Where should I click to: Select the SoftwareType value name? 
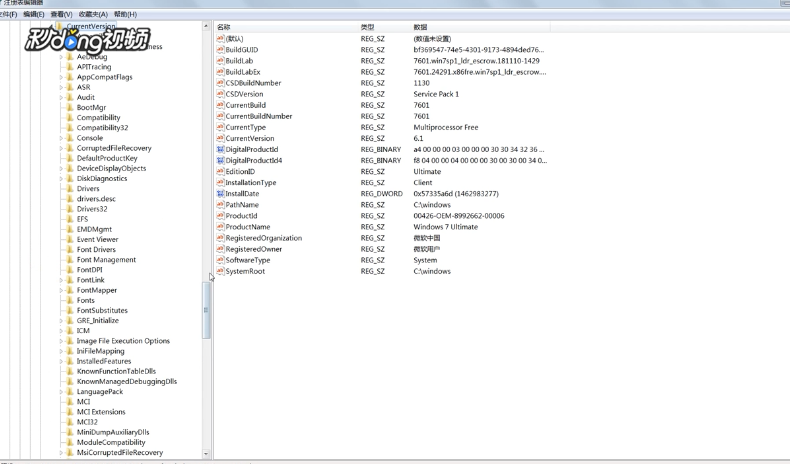pos(248,260)
